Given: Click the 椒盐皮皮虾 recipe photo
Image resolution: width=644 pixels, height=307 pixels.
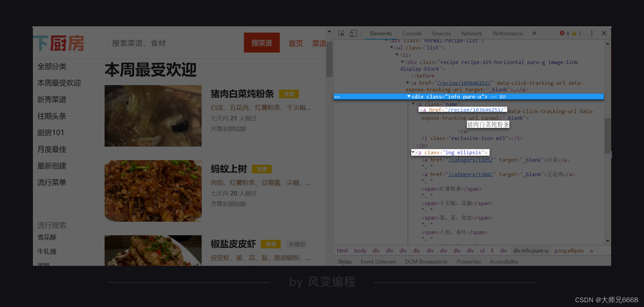Looking at the screenshot, I should 153,250.
